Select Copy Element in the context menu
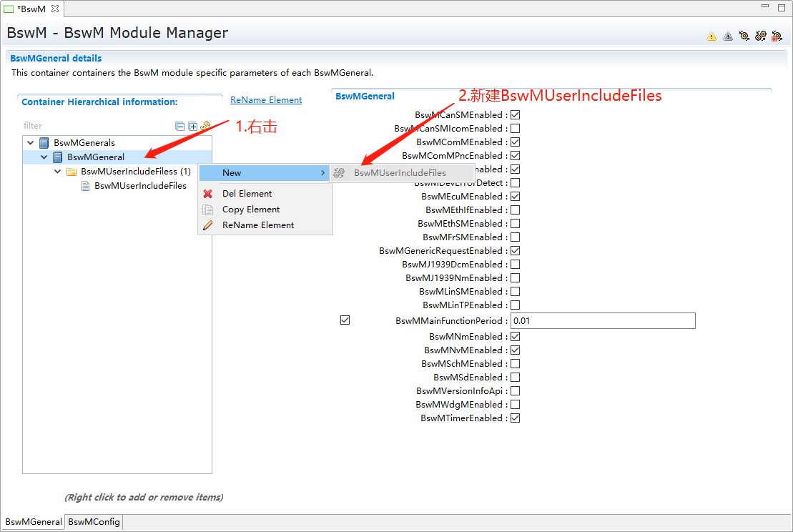793x532 pixels. 250,210
